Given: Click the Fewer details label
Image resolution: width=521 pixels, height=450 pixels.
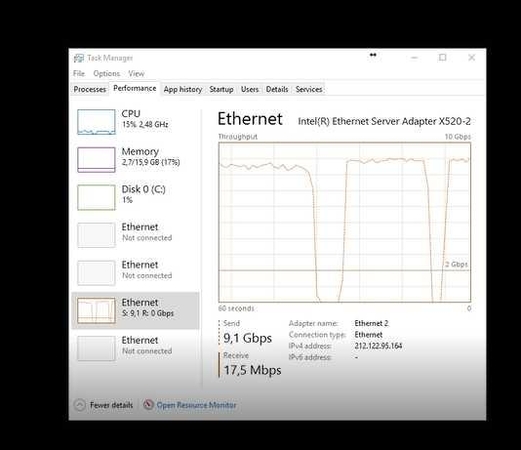Looking at the screenshot, I should (x=111, y=405).
